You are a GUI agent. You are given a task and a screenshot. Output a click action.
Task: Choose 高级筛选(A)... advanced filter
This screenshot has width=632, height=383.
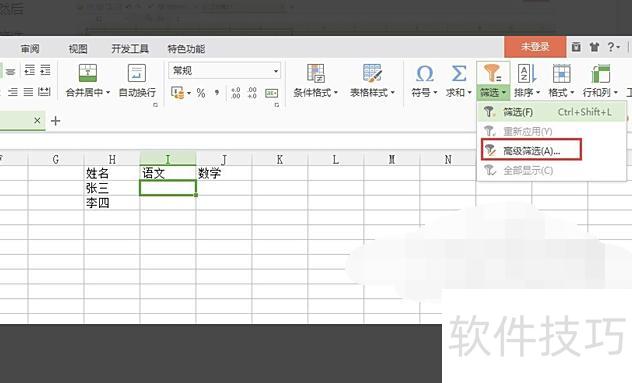[x=531, y=150]
